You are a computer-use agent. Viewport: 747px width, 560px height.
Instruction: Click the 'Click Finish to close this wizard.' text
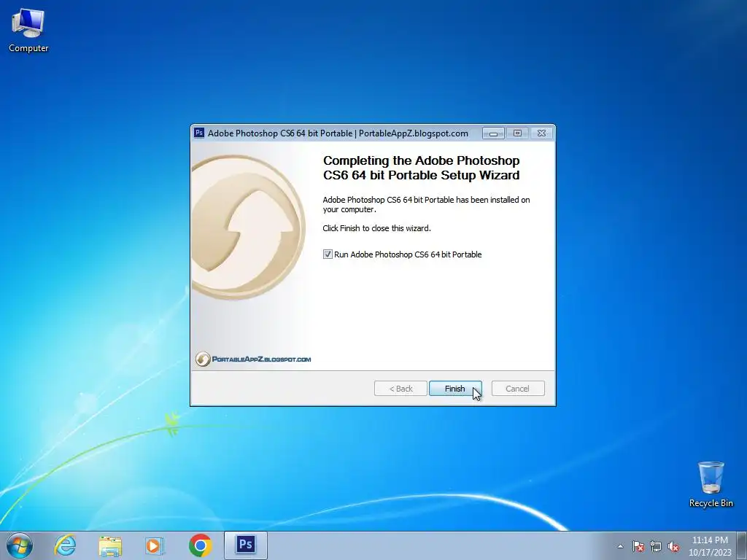point(377,228)
